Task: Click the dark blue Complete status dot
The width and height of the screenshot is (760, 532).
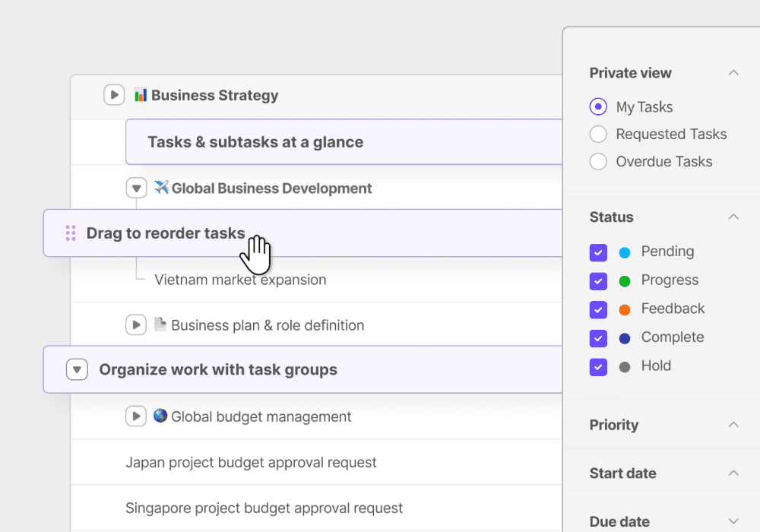Action: point(625,338)
